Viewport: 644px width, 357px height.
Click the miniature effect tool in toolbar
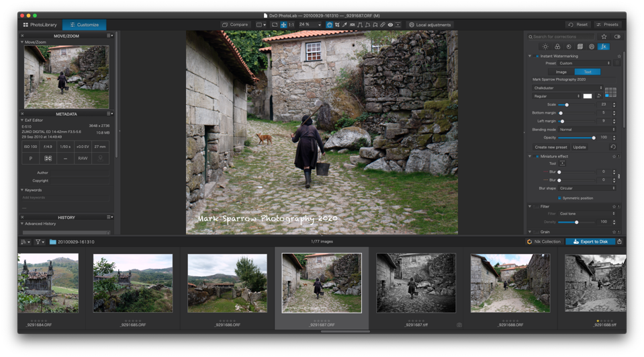398,25
